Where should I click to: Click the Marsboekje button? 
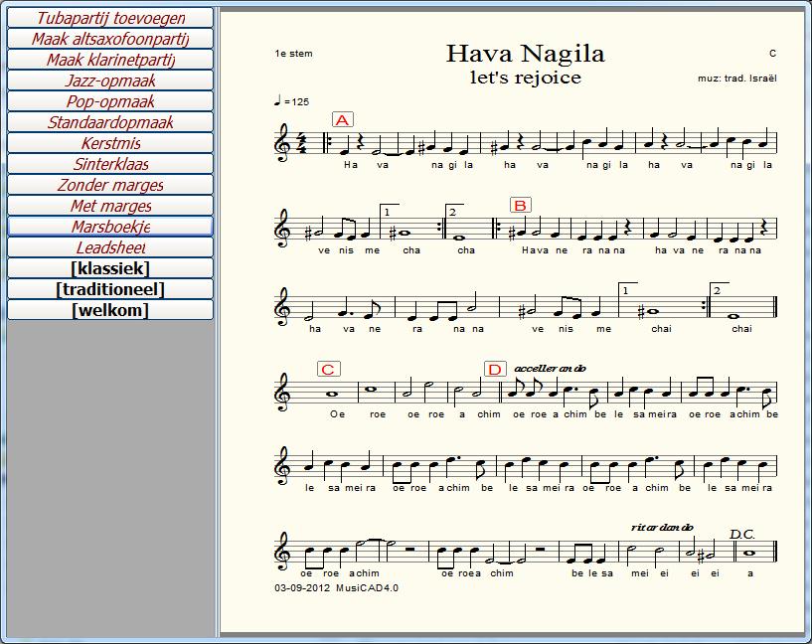pyautogui.click(x=110, y=227)
